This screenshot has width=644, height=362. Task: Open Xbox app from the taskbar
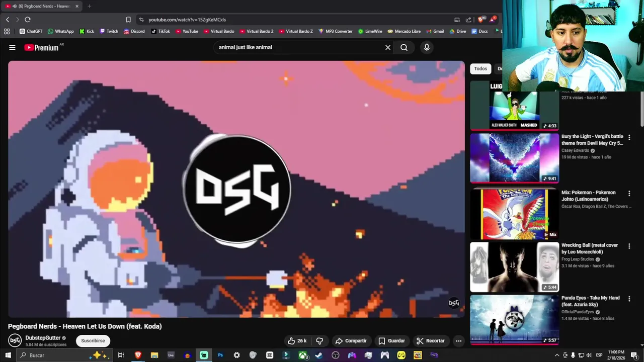point(303,355)
